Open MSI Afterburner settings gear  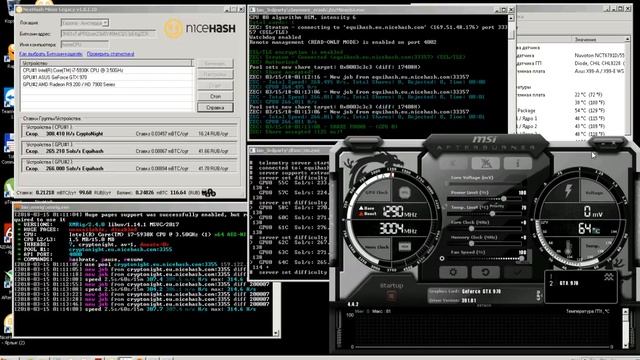click(453, 272)
